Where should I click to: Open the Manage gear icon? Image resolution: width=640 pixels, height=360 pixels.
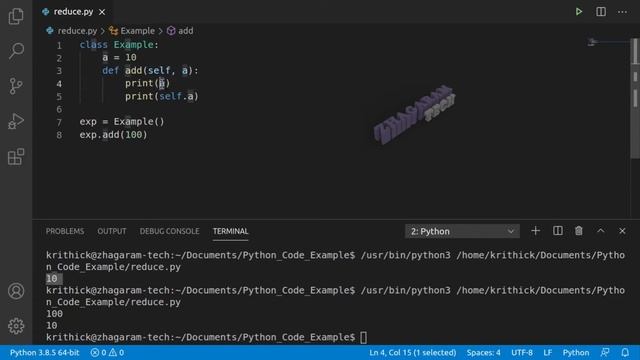16,326
